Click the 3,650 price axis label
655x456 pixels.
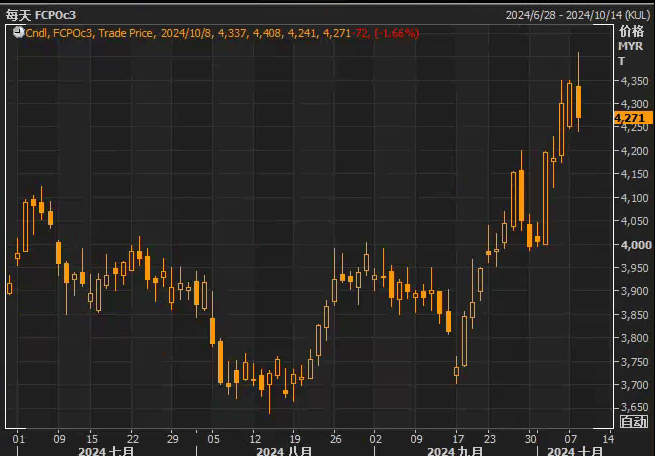pyautogui.click(x=635, y=407)
